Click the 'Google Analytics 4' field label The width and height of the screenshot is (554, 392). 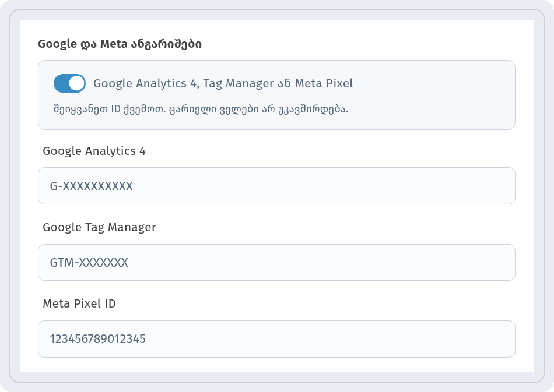pyautogui.click(x=94, y=151)
